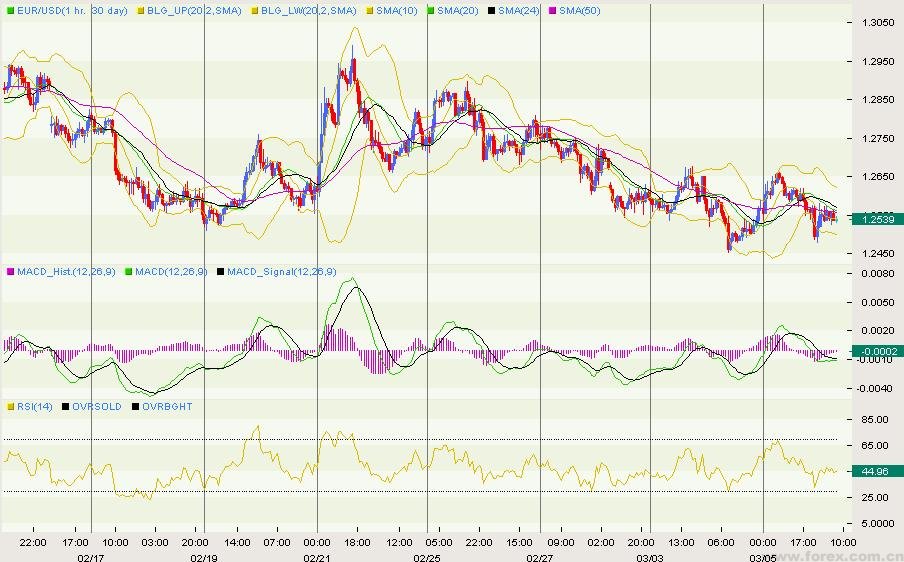
Task: Click the black SMA(24) legend swatch
Action: click(x=491, y=10)
